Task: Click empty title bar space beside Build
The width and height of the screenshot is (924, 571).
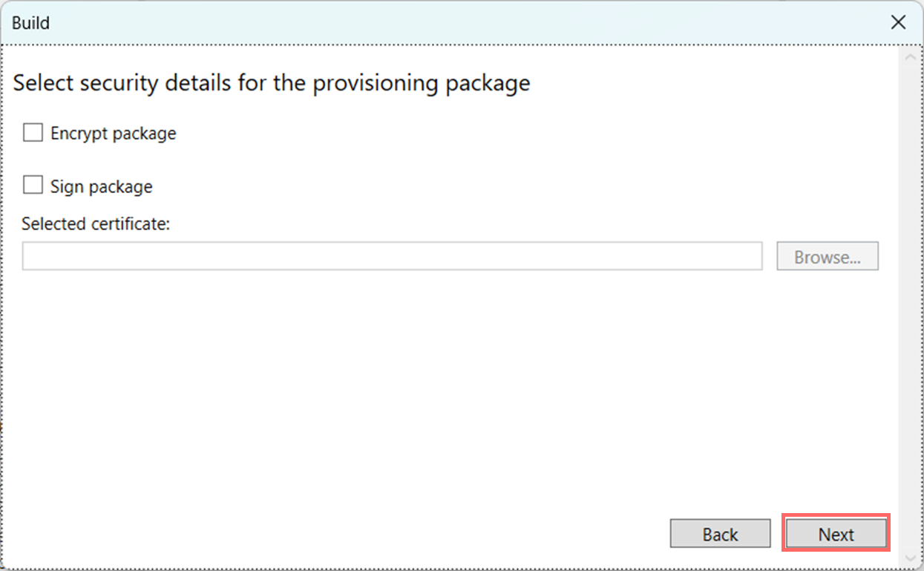Action: tap(445, 22)
